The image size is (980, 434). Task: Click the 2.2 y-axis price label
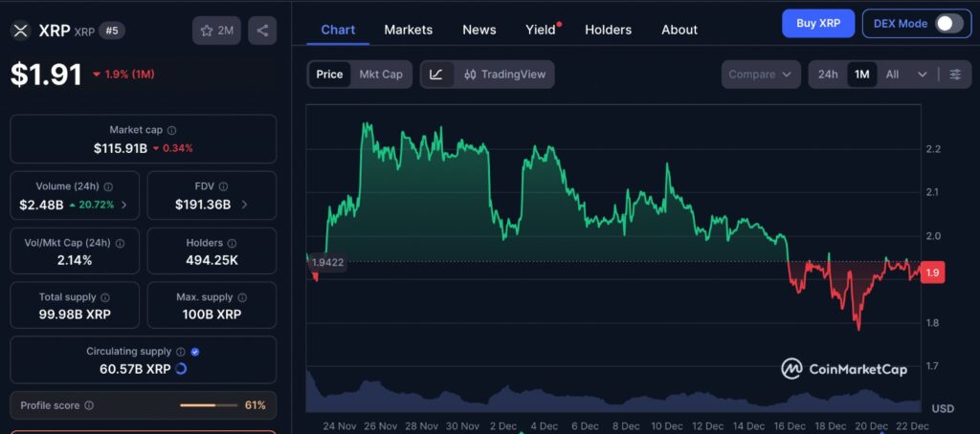(x=933, y=149)
